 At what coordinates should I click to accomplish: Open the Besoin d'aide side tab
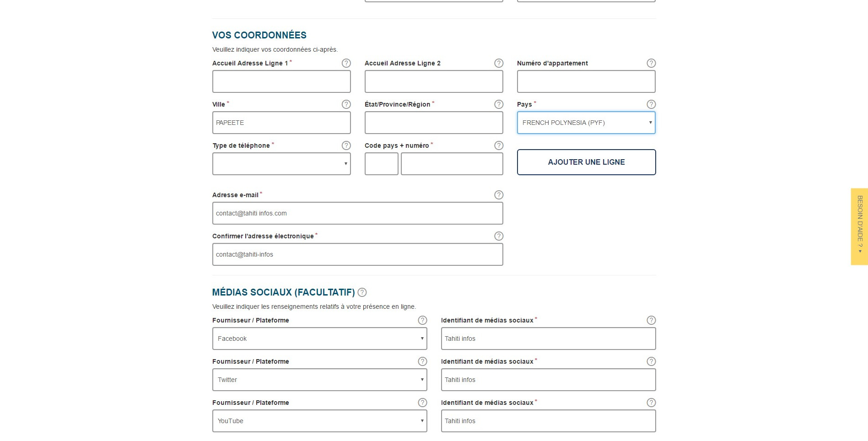859,226
